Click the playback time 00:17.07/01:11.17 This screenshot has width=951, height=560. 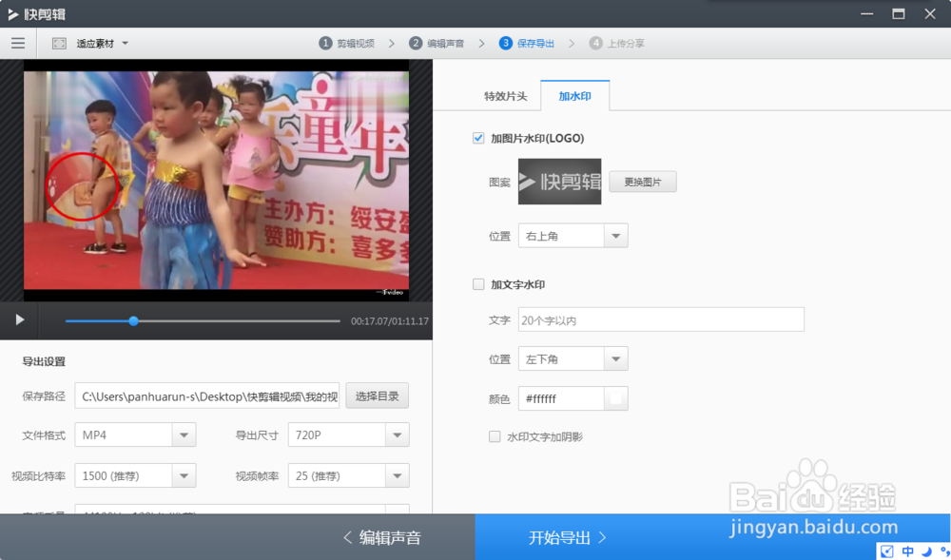click(390, 321)
